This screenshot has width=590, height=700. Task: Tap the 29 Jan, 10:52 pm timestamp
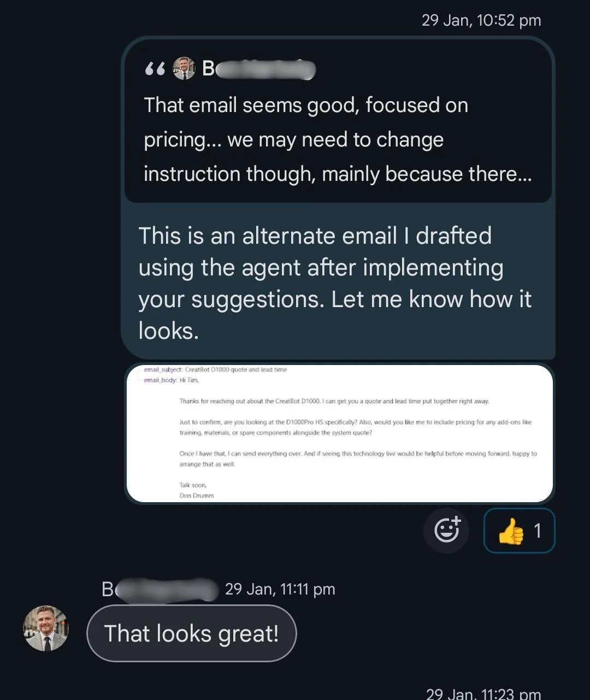click(x=481, y=20)
